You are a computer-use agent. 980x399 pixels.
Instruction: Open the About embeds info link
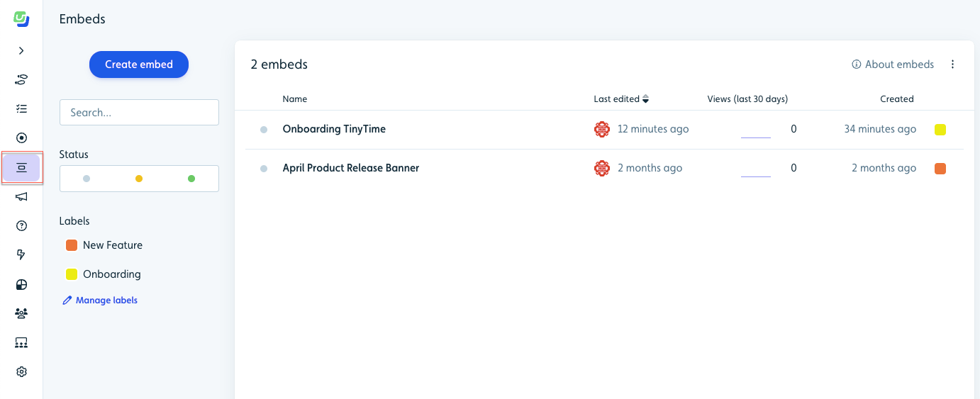coord(893,64)
